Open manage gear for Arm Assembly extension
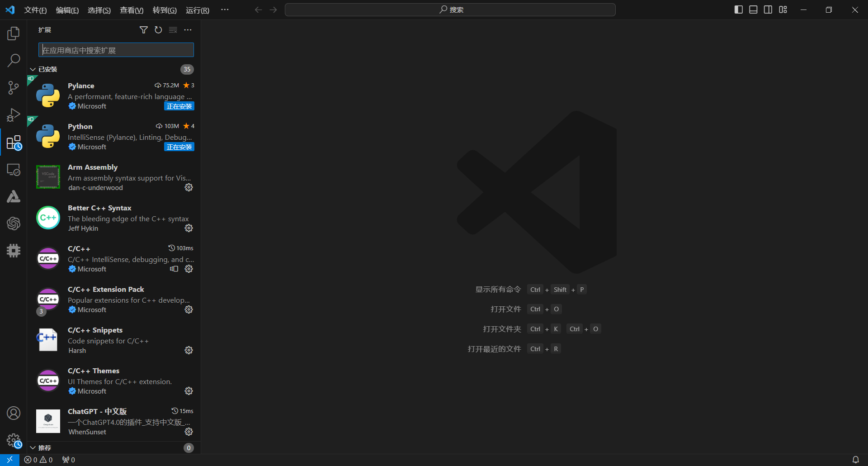 [x=189, y=187]
